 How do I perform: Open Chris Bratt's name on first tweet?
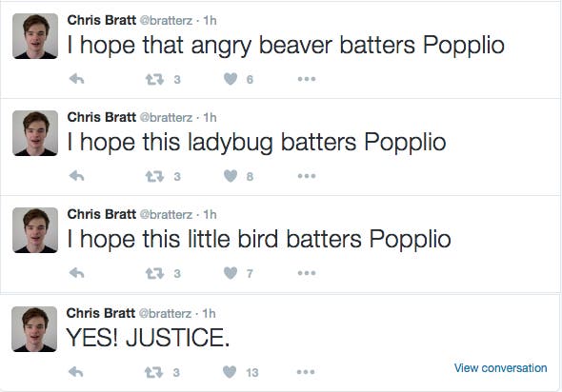pos(101,20)
